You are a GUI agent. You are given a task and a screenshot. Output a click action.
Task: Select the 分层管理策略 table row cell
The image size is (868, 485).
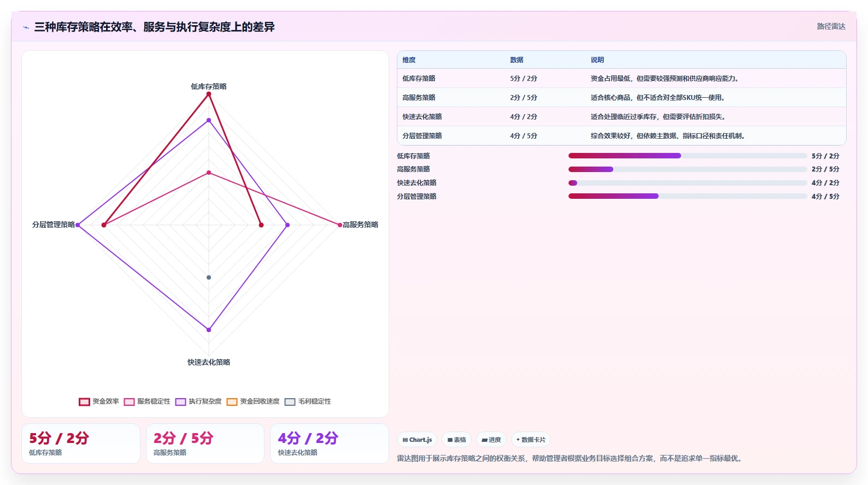422,136
